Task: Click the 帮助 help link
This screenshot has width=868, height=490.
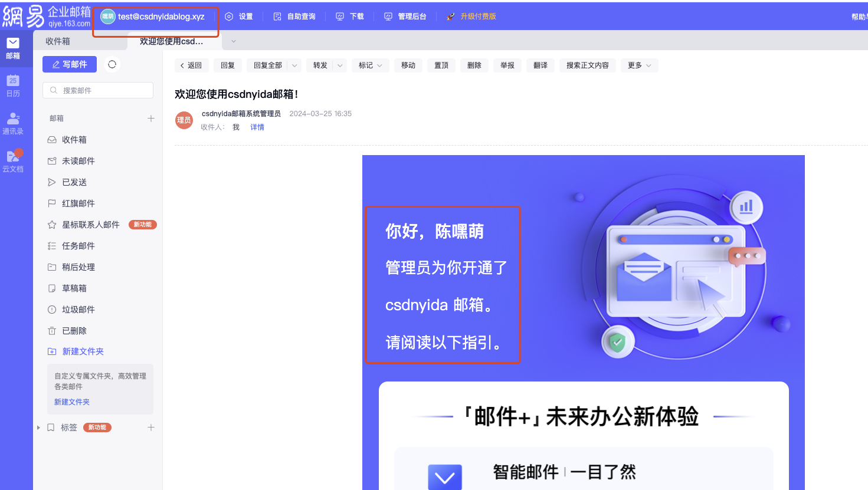Action: pos(859,17)
